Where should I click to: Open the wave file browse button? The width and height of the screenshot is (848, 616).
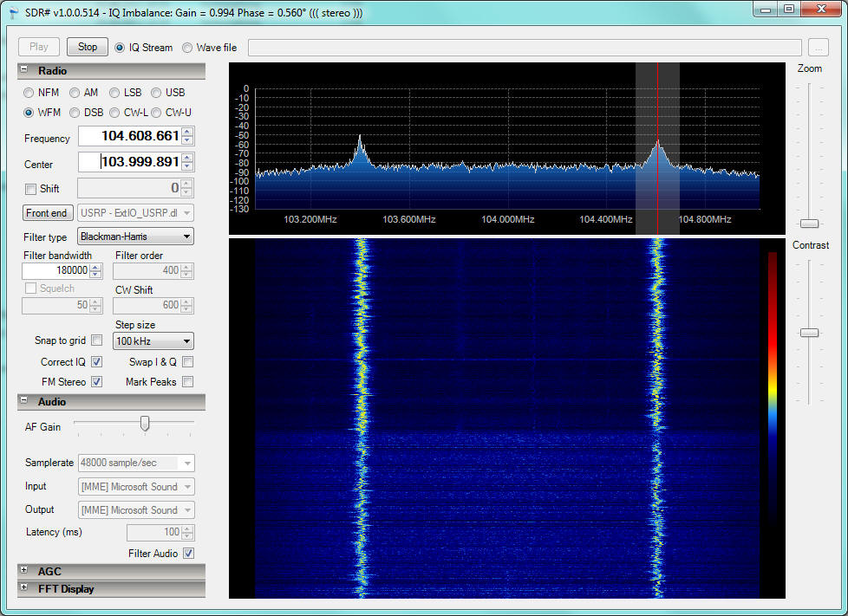(819, 48)
